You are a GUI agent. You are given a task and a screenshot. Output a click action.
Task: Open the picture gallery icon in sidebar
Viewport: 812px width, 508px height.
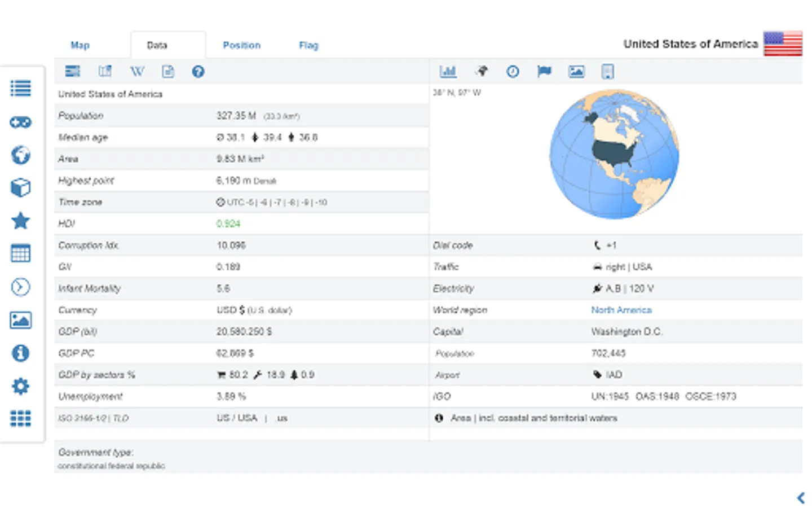pyautogui.click(x=21, y=320)
